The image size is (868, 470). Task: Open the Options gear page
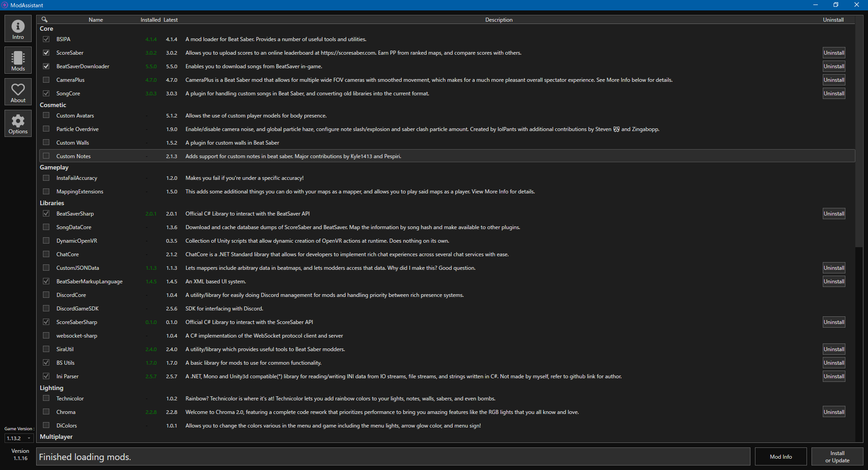[x=18, y=123]
